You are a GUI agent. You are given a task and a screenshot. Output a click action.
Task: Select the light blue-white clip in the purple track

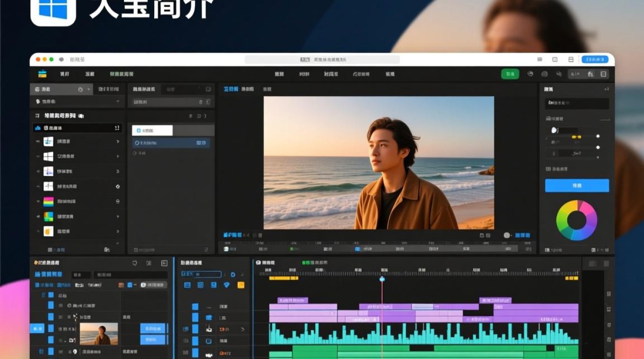[x=422, y=306]
